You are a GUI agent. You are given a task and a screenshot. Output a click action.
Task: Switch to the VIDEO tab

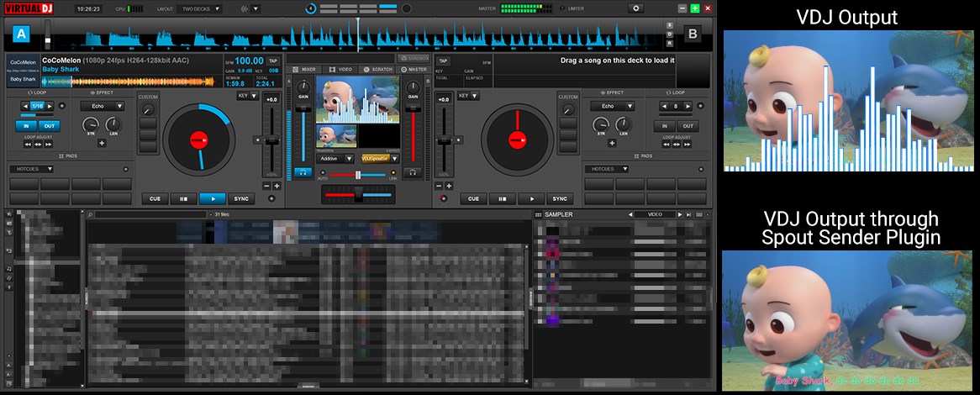(x=340, y=70)
